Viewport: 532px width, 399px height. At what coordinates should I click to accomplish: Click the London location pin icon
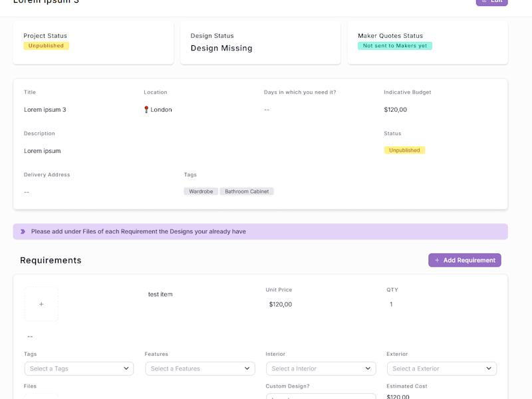[x=146, y=110]
